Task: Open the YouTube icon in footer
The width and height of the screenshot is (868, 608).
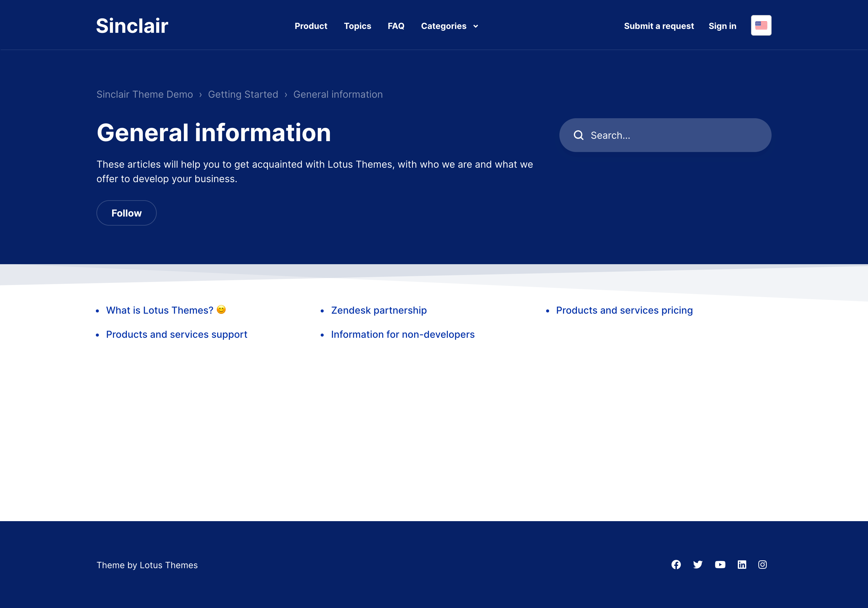Action: 720,565
